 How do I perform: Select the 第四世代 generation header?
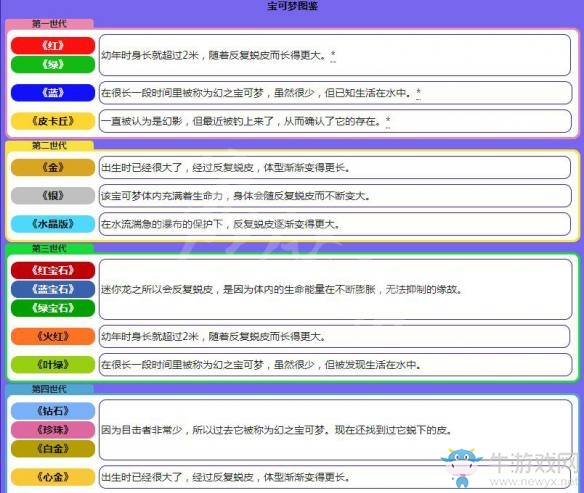click(49, 389)
